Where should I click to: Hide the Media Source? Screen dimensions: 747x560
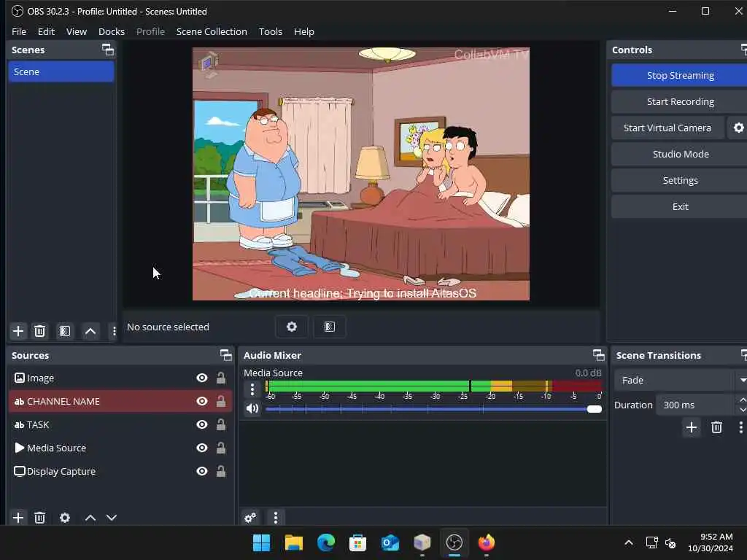202,448
